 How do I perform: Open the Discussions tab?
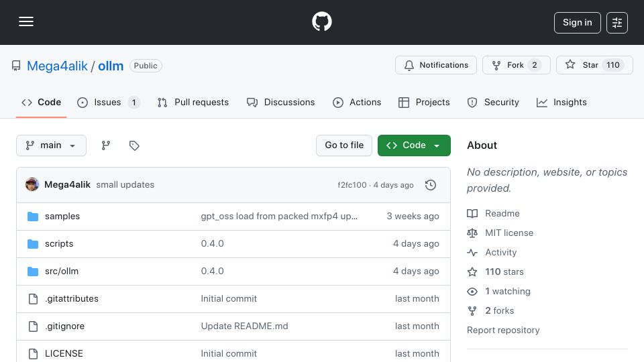click(x=280, y=102)
